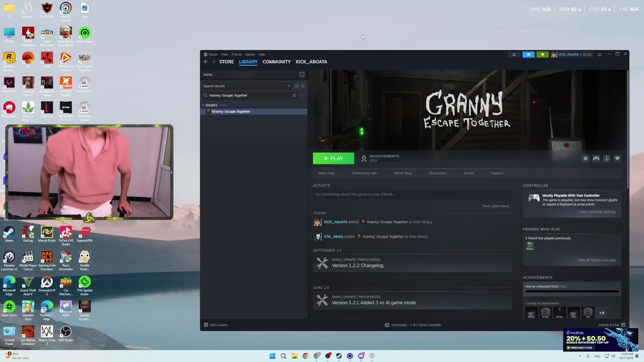Select the TikTok LIVE Studio icon
This screenshot has height=362, width=644.
(65, 235)
